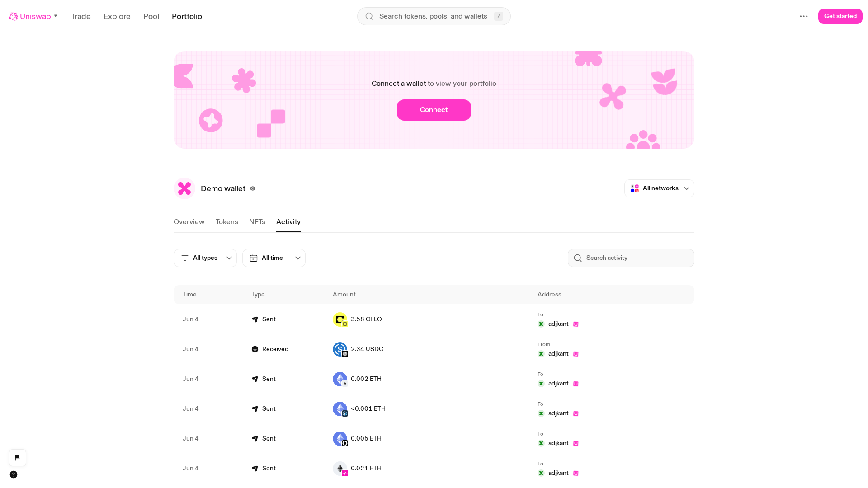Click the slash shortcut badge in search bar
The image size is (868, 488).
click(499, 16)
